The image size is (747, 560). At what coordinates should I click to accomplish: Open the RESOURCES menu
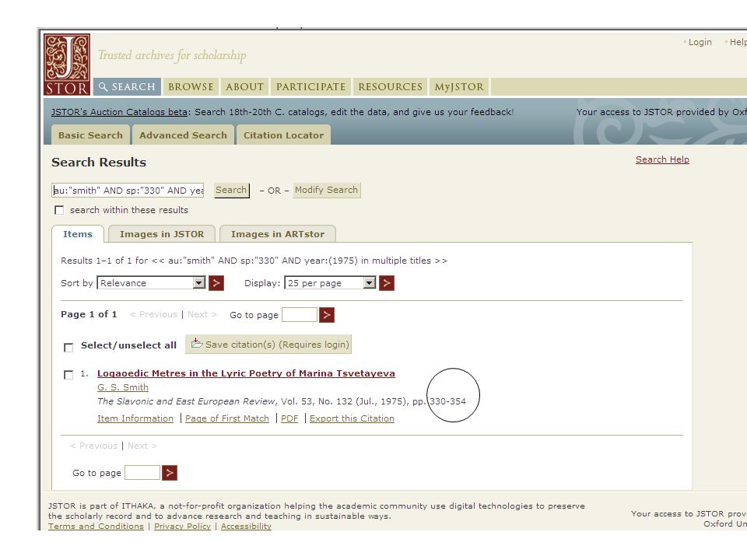tap(390, 86)
